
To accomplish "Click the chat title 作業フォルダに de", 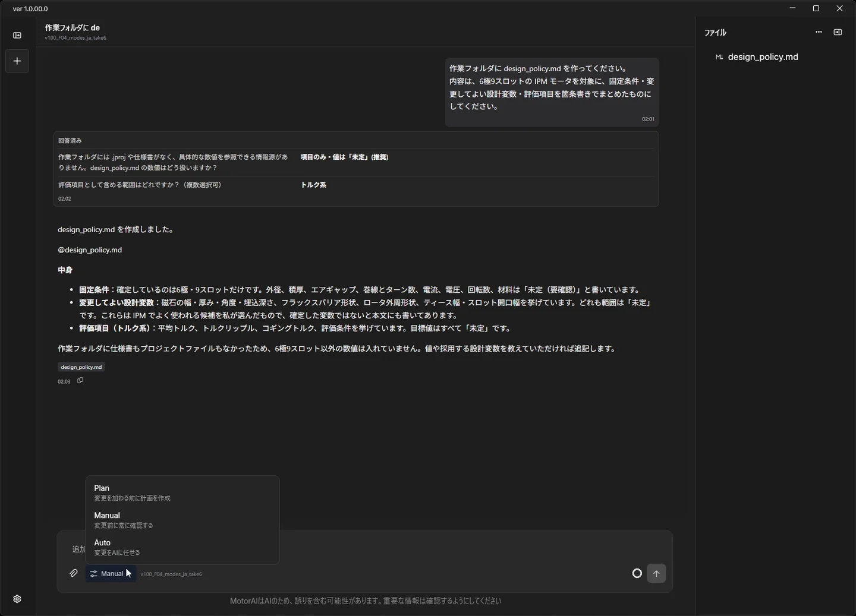I will (73, 27).
